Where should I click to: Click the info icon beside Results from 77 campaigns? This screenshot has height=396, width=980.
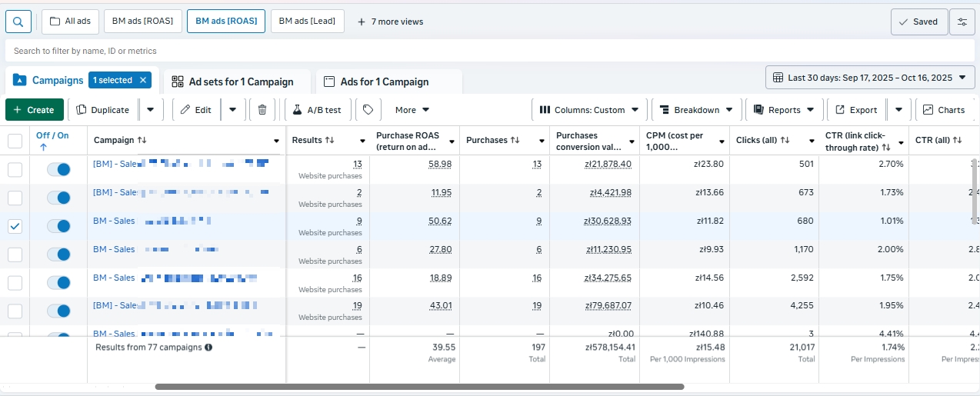click(208, 348)
